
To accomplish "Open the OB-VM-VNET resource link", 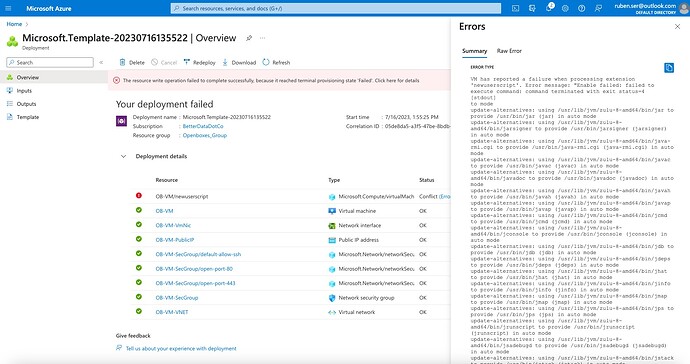I will point(172,312).
